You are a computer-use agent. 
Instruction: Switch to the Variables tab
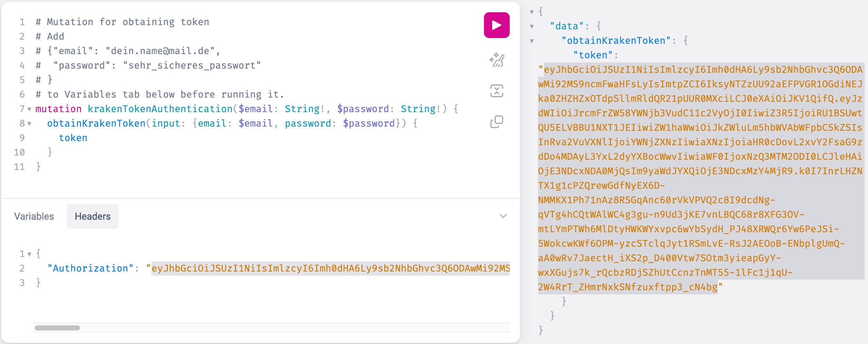coord(34,216)
